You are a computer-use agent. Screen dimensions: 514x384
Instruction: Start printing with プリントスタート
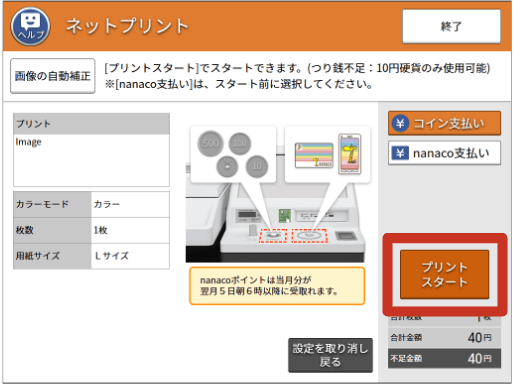point(445,274)
